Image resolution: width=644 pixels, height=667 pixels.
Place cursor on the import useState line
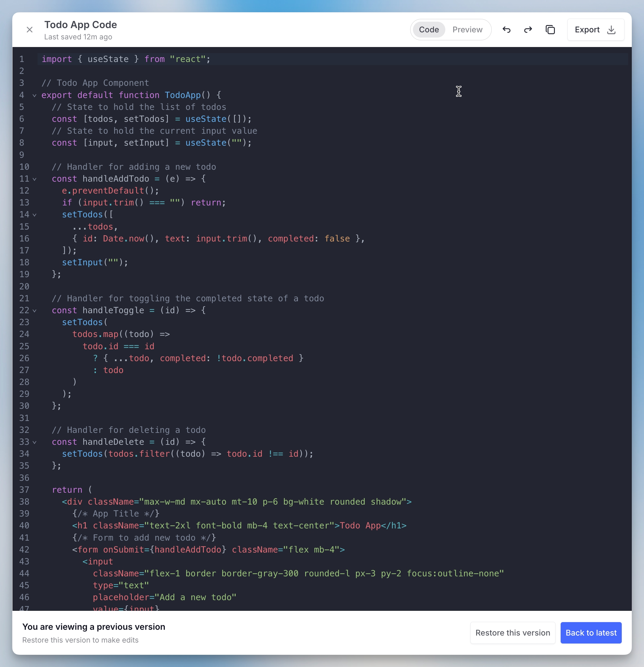(126, 59)
